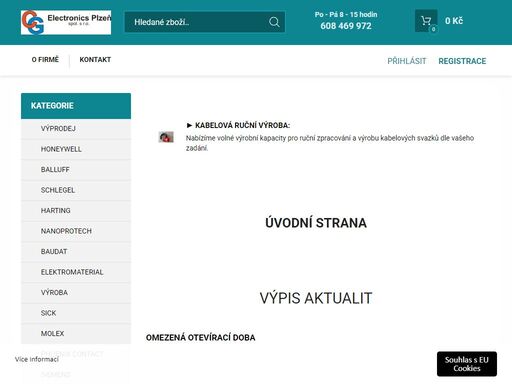Viewport: 512px width, 384px height.
Task: Select the BALLUFF category
Action: 76,170
